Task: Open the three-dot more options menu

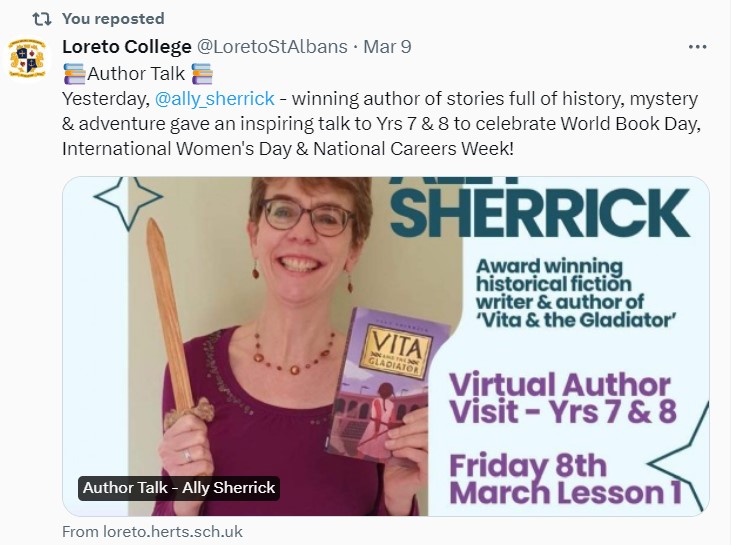Action: pyautogui.click(x=698, y=47)
